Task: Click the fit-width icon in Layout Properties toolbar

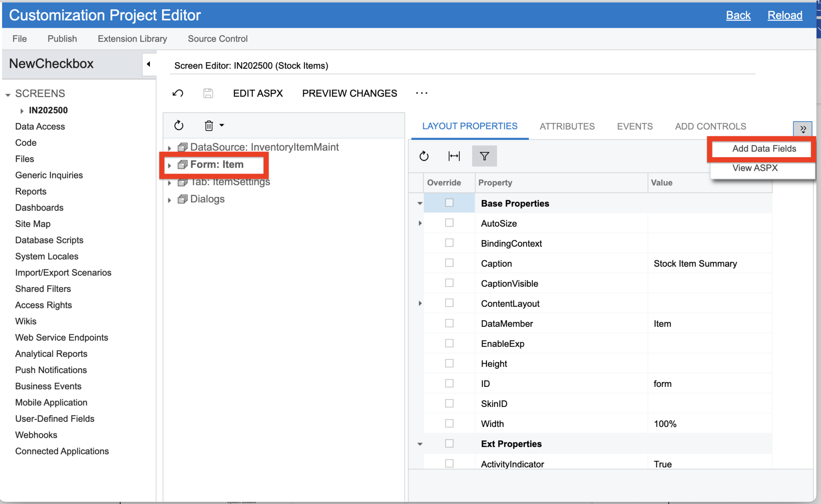Action: [x=453, y=156]
